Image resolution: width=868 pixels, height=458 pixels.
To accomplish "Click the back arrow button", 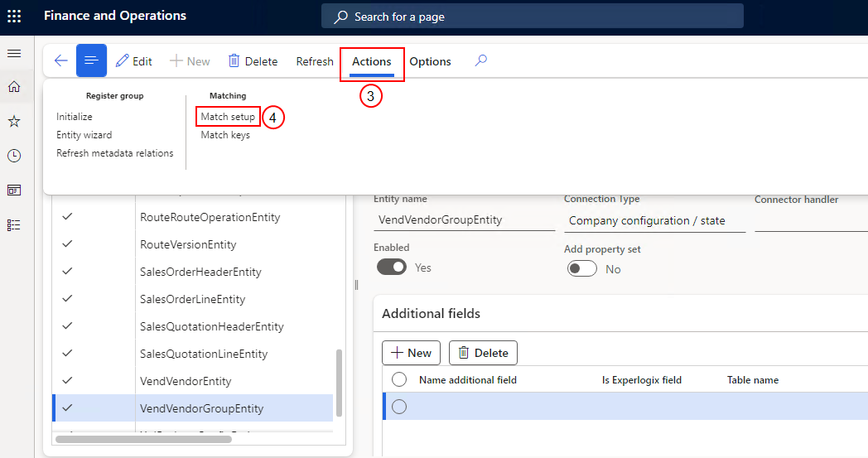I will 61,60.
